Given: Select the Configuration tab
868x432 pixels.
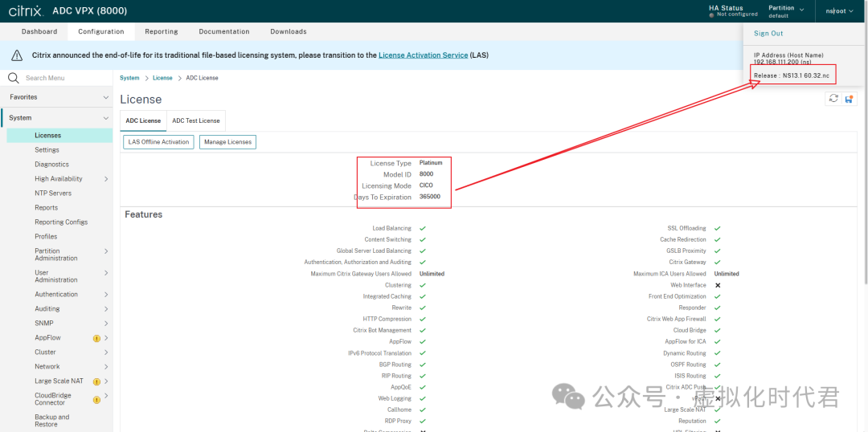Looking at the screenshot, I should click(x=100, y=31).
